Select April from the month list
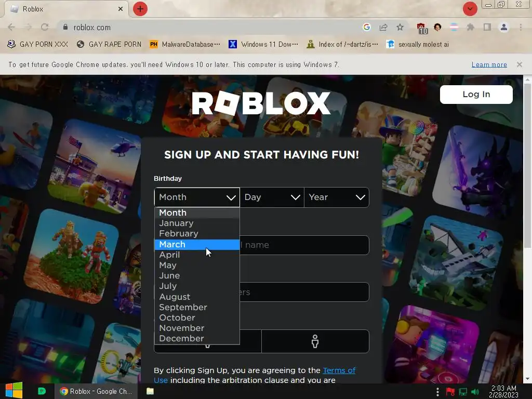532x399 pixels. 197,255
